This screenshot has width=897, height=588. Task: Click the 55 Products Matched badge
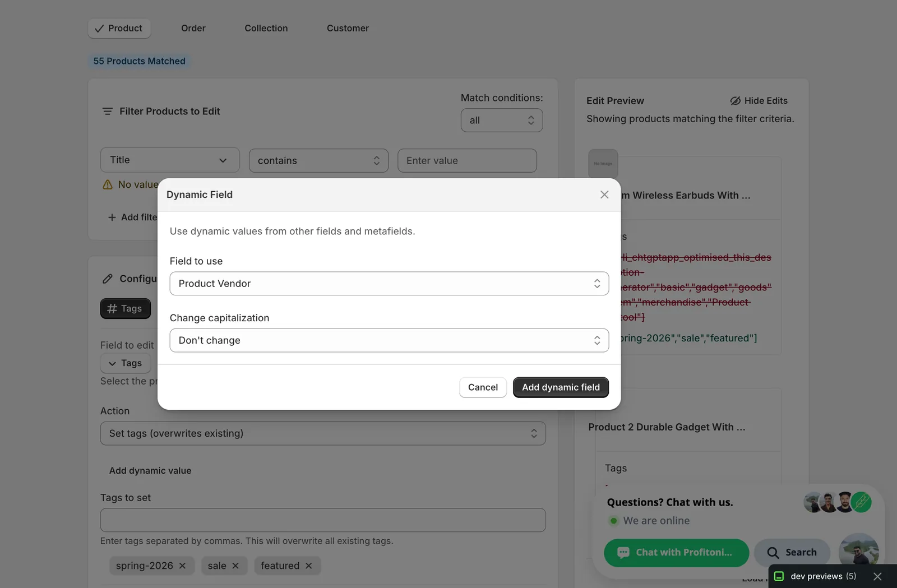point(139,61)
